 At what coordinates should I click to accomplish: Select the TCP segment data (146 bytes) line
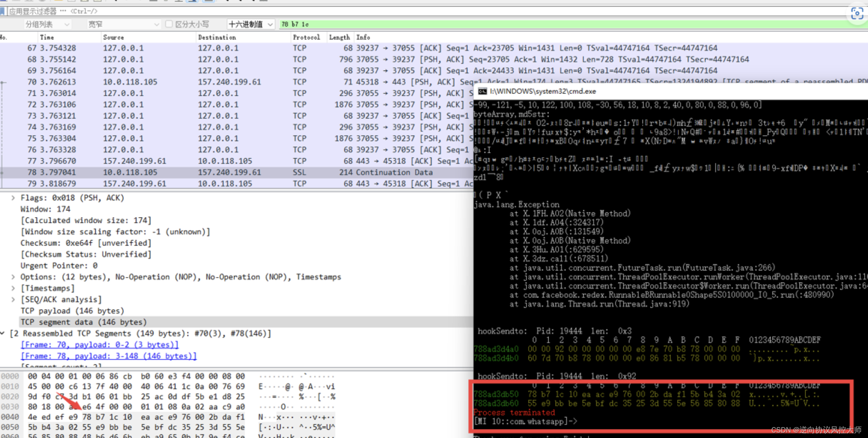[83, 322]
